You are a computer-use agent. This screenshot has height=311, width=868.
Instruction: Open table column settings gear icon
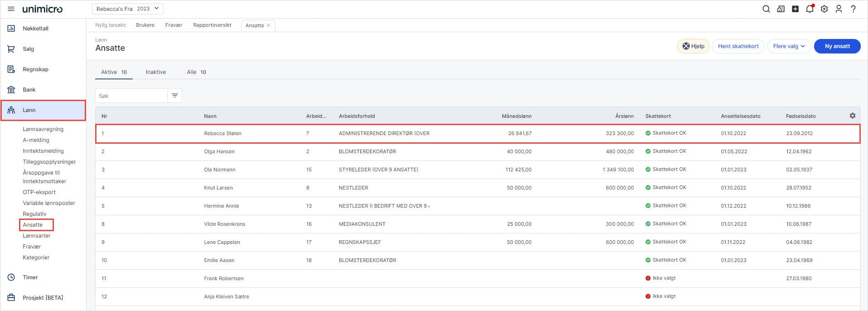[852, 116]
